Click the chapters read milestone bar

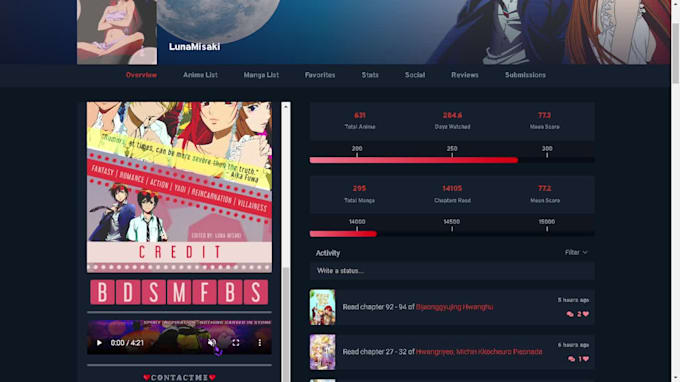(452, 234)
